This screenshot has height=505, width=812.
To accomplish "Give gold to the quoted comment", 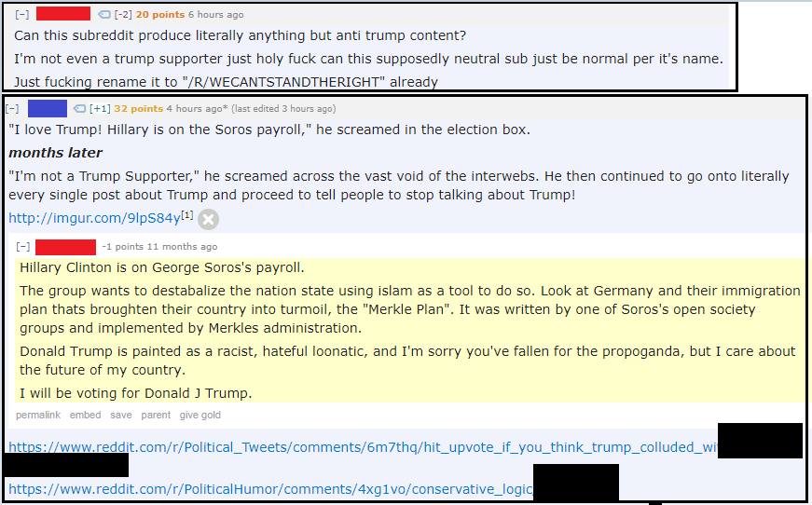I will (x=200, y=415).
